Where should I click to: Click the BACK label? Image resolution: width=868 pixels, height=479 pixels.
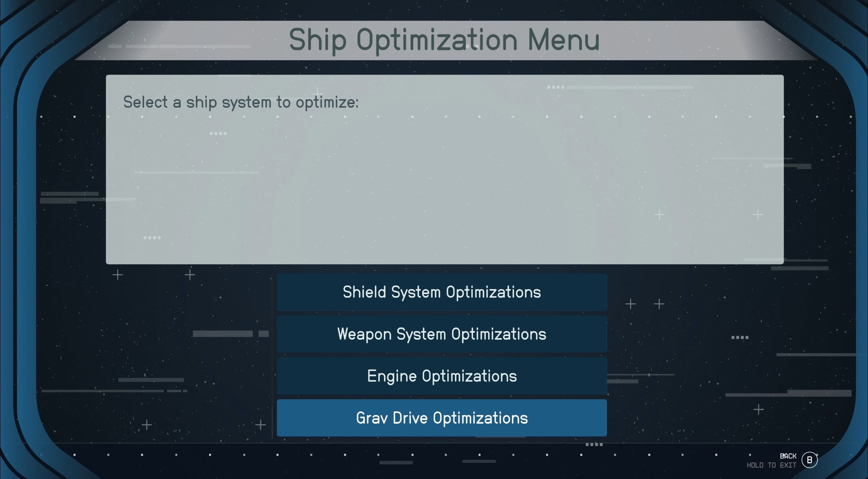point(788,456)
